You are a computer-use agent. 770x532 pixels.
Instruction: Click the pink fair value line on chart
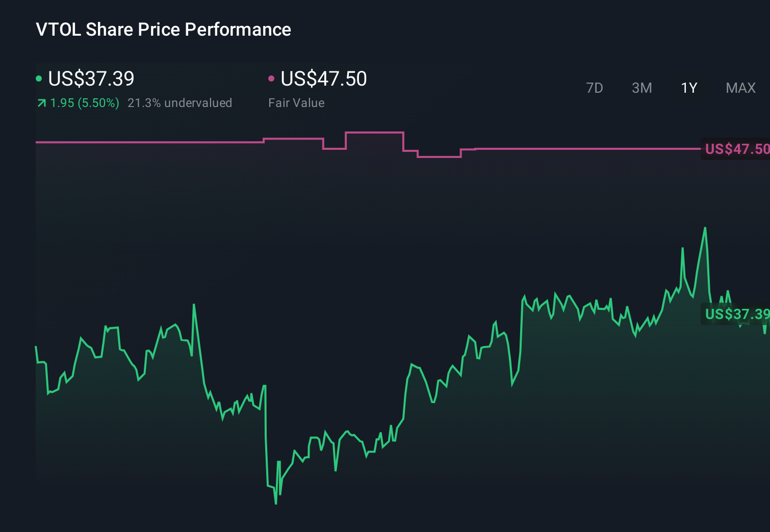click(x=561, y=149)
